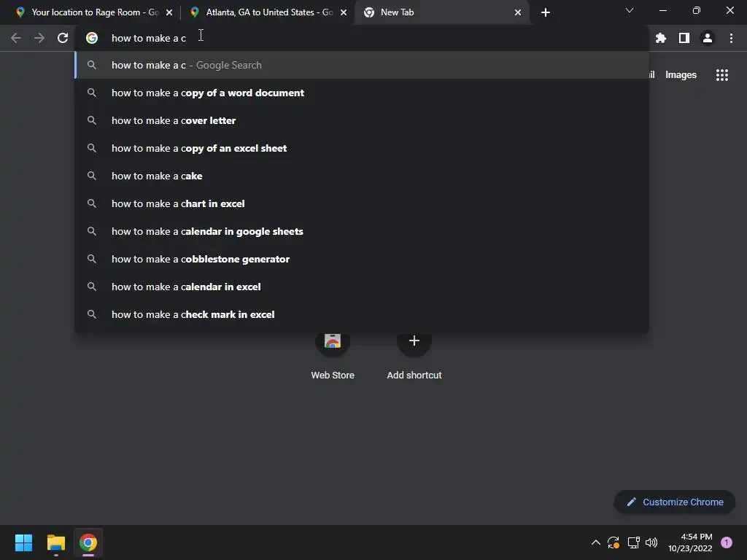Image resolution: width=747 pixels, height=560 pixels.
Task: Show hidden system tray icons
Action: [x=595, y=542]
